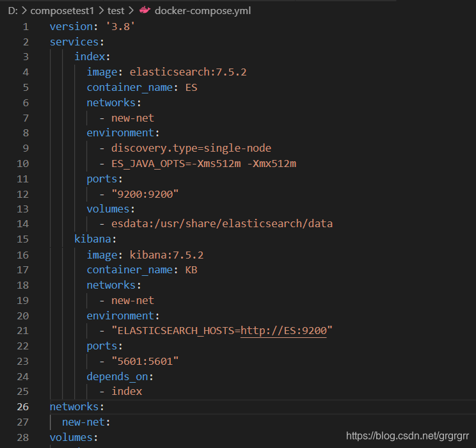Click container_name key on line 17
Viewport: 476px width, 448px height.
click(x=130, y=269)
